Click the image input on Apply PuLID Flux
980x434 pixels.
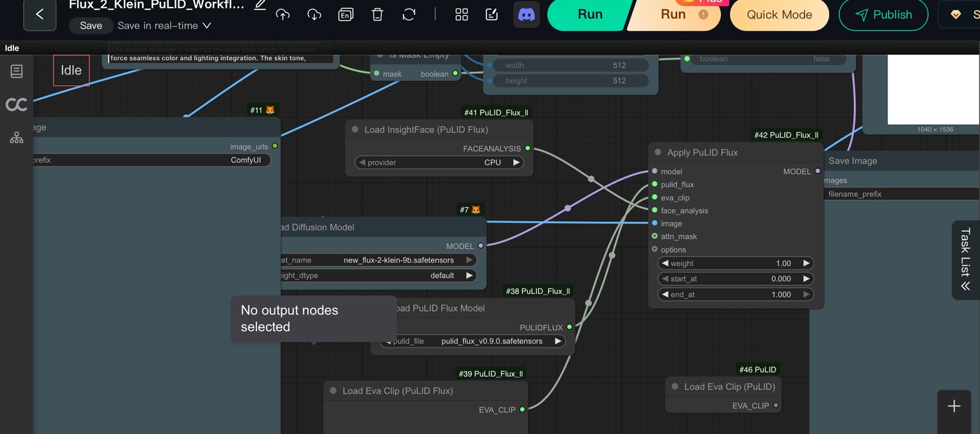[x=655, y=223]
